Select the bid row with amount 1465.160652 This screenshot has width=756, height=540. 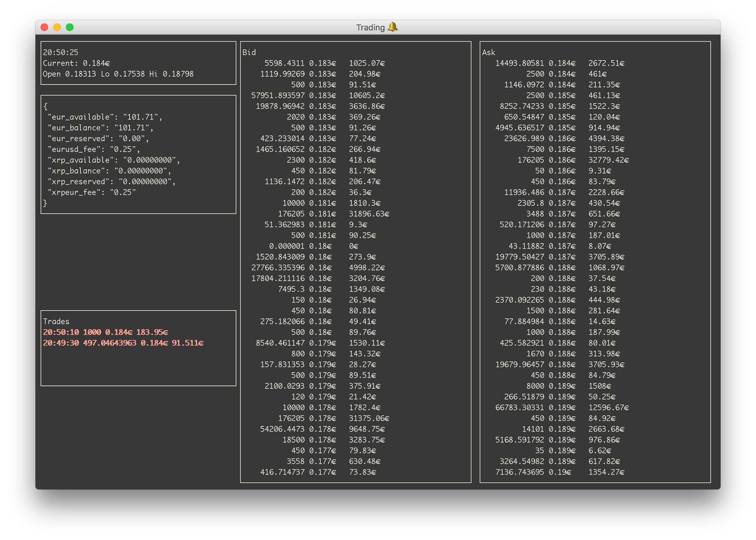[318, 149]
